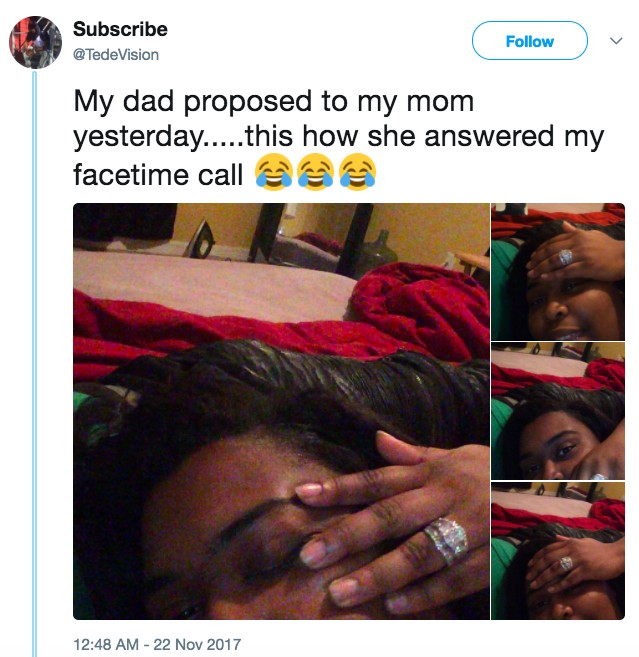Open the 12:48 AM - 22 Nov 2017 timestamp
The image size is (639, 657).
[157, 644]
